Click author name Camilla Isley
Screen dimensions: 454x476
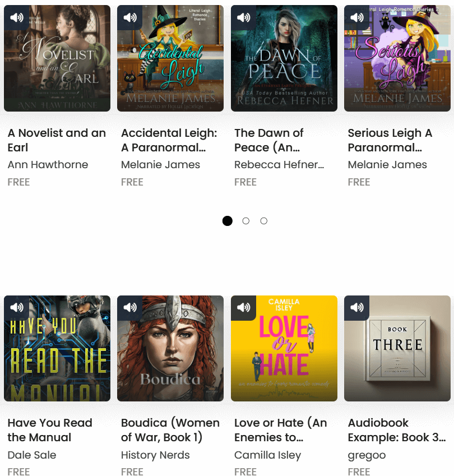268,455
